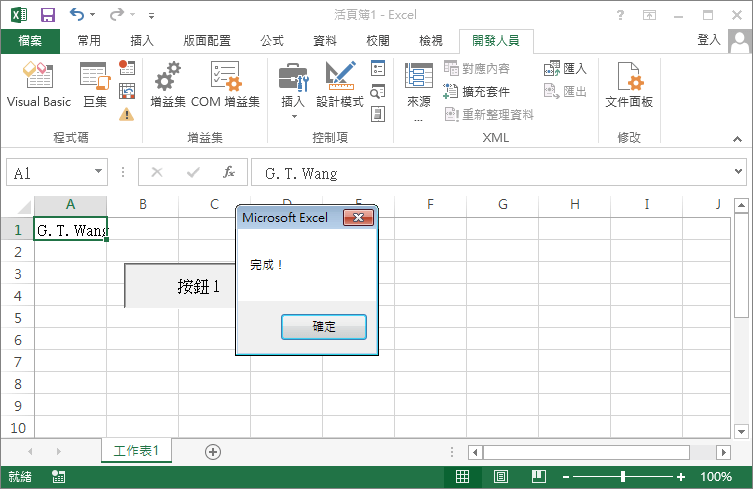Viewport: 753px width, 489px height.
Task: Switch to the 校閱 tab
Action: pyautogui.click(x=377, y=41)
